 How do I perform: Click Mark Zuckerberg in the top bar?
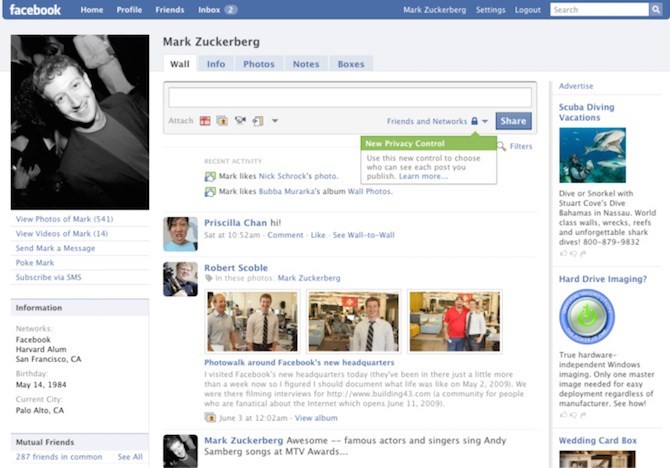tap(435, 10)
